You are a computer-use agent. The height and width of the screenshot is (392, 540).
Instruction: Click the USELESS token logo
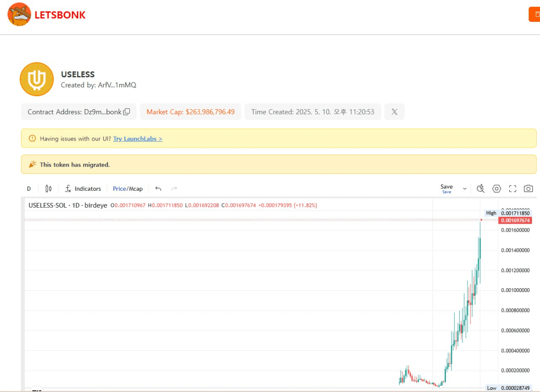coord(37,79)
